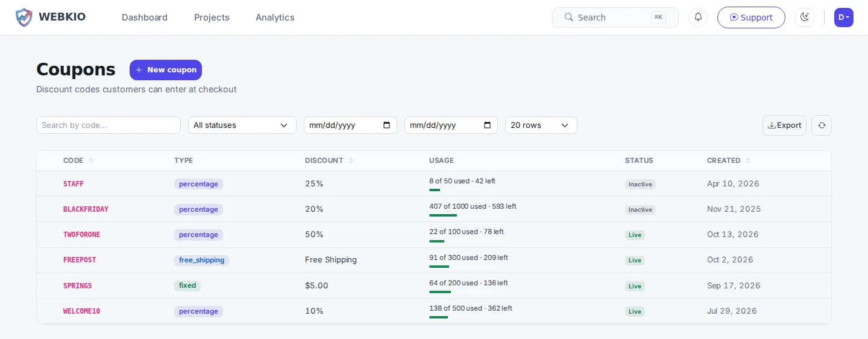Go to the Projects nav item
This screenshot has height=339, width=868.
[x=212, y=17]
